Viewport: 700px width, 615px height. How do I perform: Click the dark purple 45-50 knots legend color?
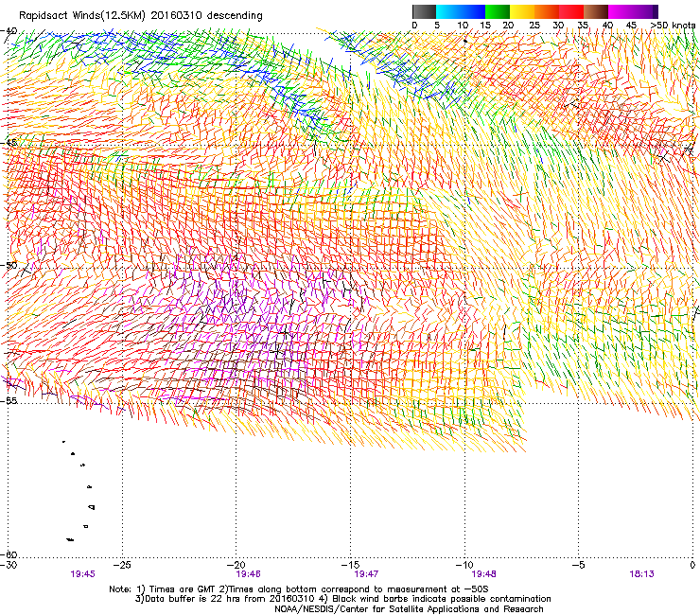click(x=645, y=11)
